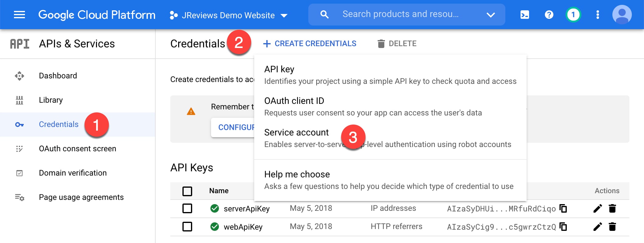This screenshot has width=644, height=243.
Task: Click the AIzaSyDHUi...MRfuRdCiqo key text
Action: (501, 209)
